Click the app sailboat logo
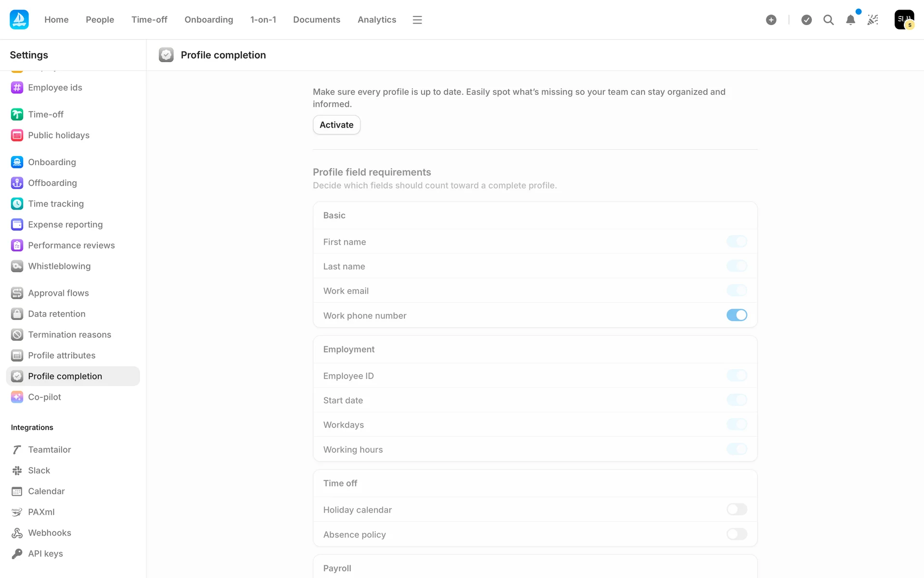 pos(19,20)
